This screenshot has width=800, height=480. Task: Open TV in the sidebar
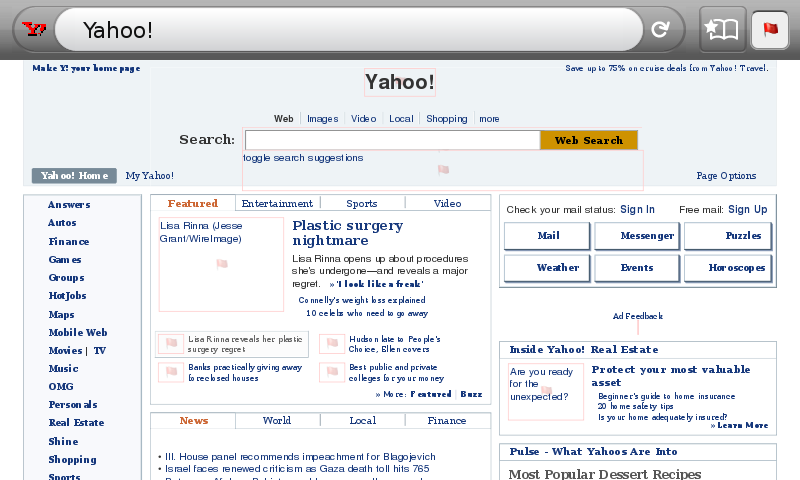point(99,350)
